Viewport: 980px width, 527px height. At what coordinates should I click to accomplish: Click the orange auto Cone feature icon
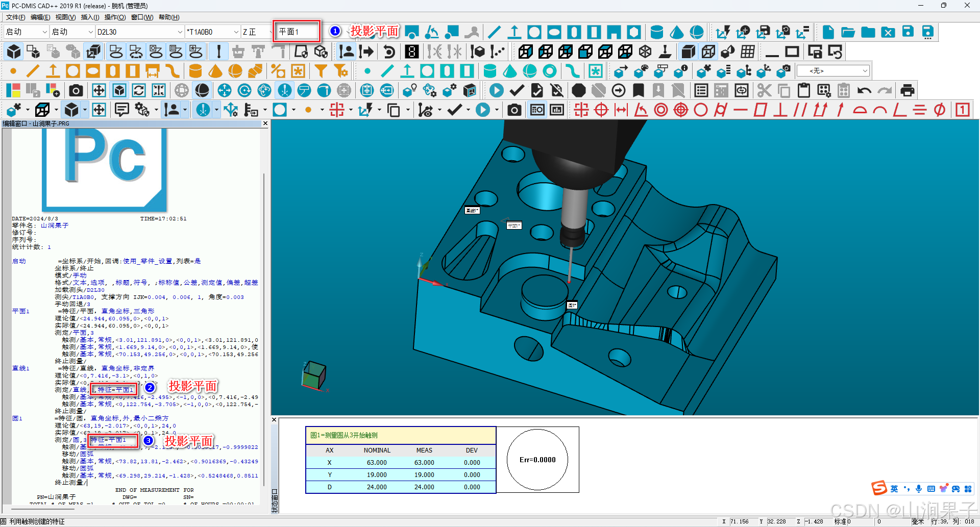(x=215, y=71)
